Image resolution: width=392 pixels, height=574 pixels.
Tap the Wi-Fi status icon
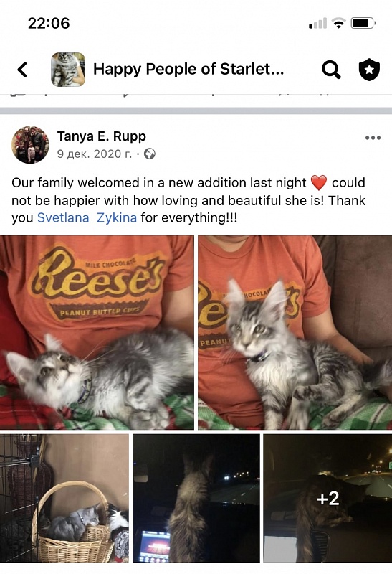[339, 24]
